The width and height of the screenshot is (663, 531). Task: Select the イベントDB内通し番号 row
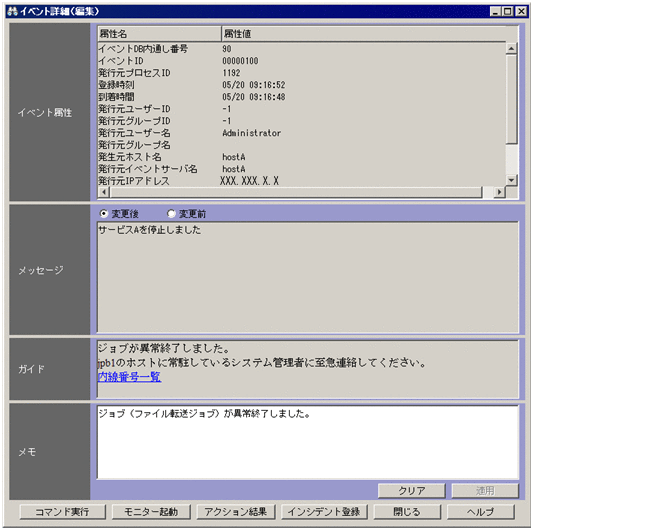[301, 49]
